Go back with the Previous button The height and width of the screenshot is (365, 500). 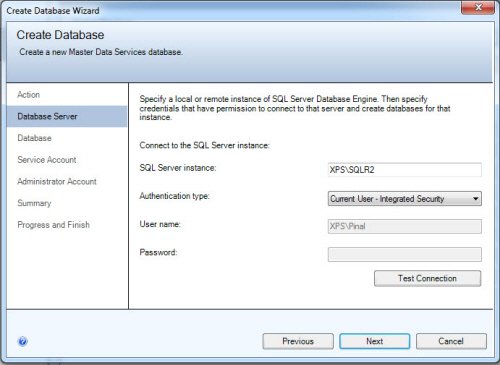click(x=298, y=341)
